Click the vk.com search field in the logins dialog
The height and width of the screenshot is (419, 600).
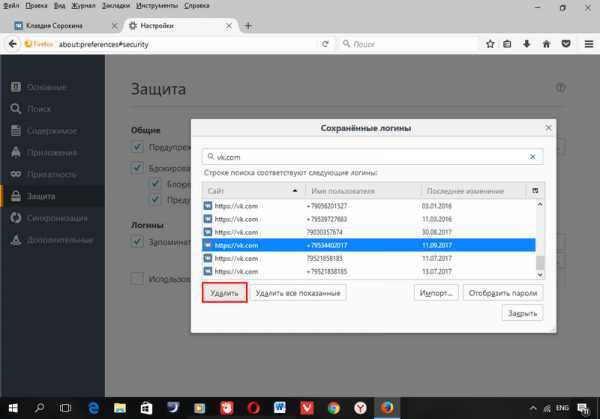click(x=372, y=157)
